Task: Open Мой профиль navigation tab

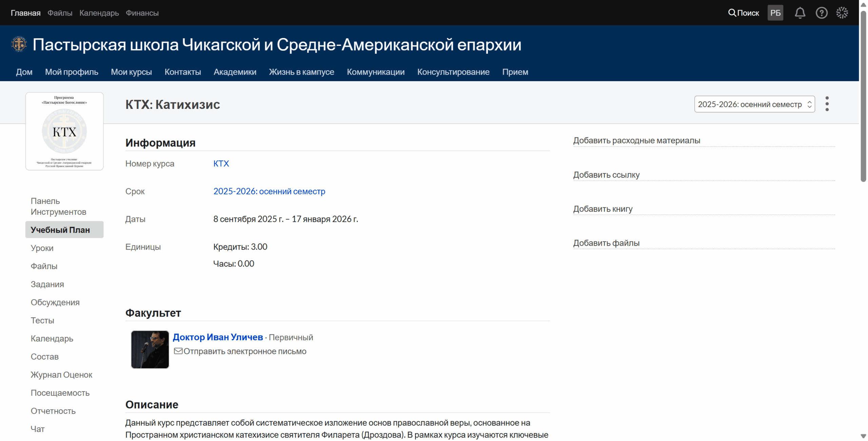Action: [x=72, y=72]
